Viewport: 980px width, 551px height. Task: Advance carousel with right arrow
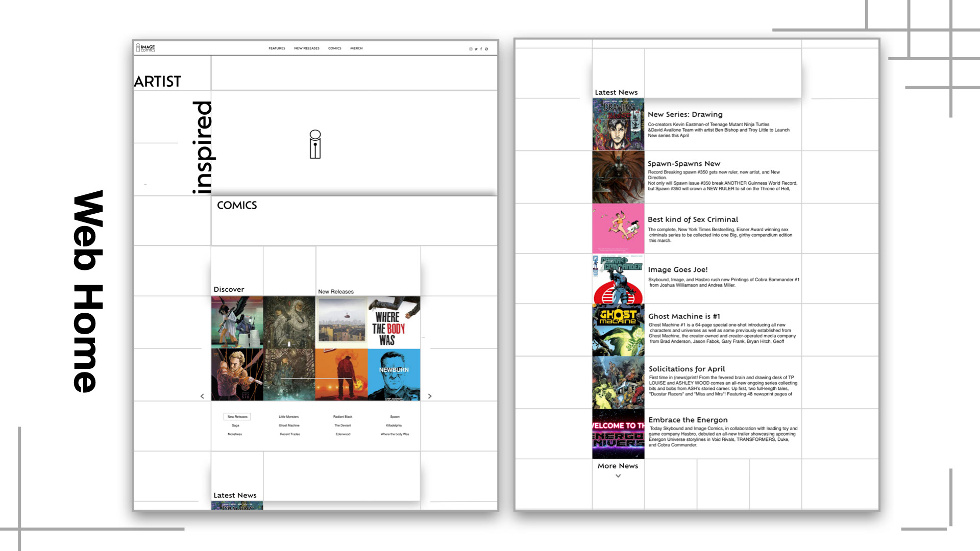pyautogui.click(x=430, y=396)
